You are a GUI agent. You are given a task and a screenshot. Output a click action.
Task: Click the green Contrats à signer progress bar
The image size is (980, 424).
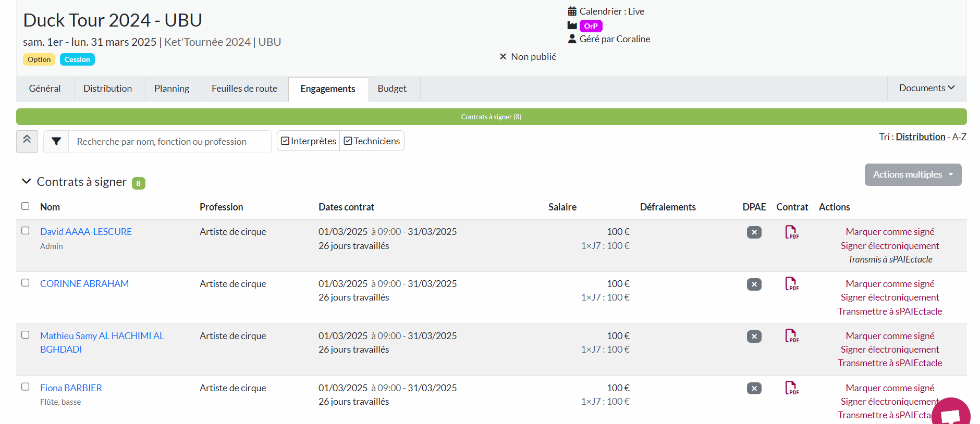[491, 117]
